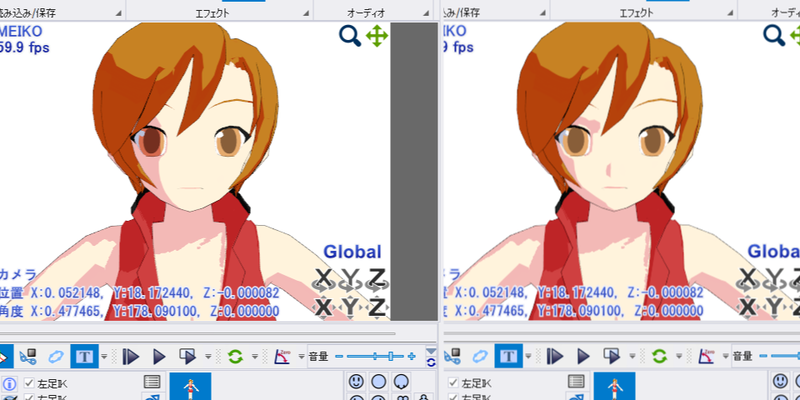
Task: Select the bone-edit tool icon in left toolbar
Action: point(28,356)
